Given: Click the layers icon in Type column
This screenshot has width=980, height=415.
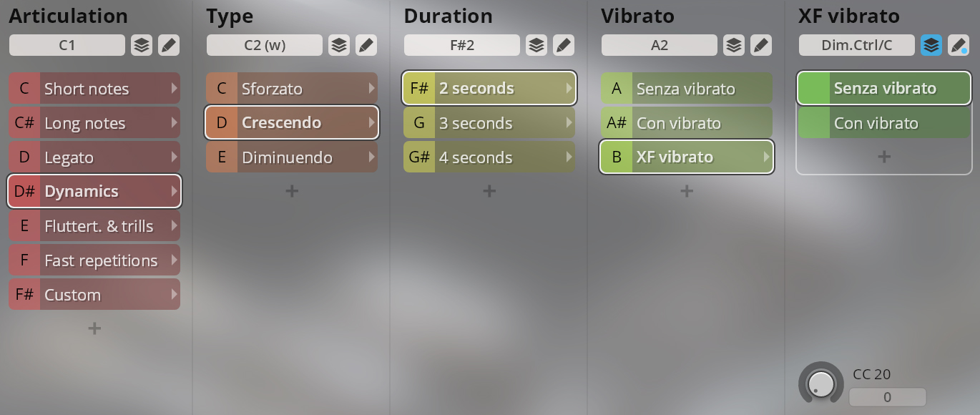Looking at the screenshot, I should click(339, 45).
